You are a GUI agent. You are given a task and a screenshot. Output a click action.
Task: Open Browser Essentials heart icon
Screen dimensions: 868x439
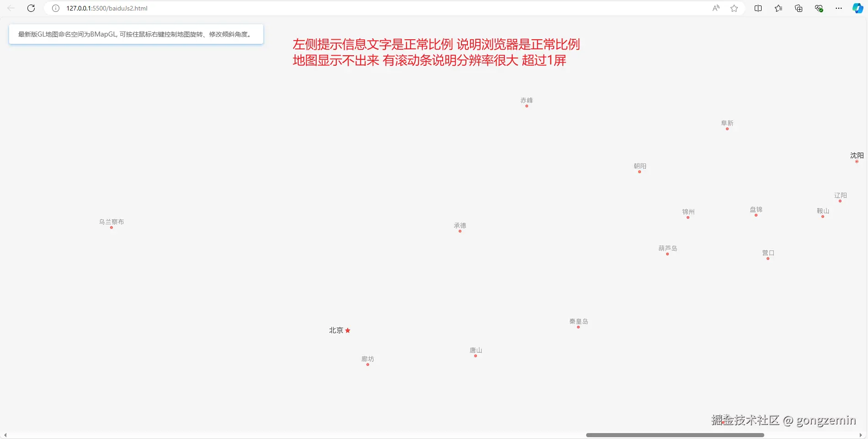819,8
